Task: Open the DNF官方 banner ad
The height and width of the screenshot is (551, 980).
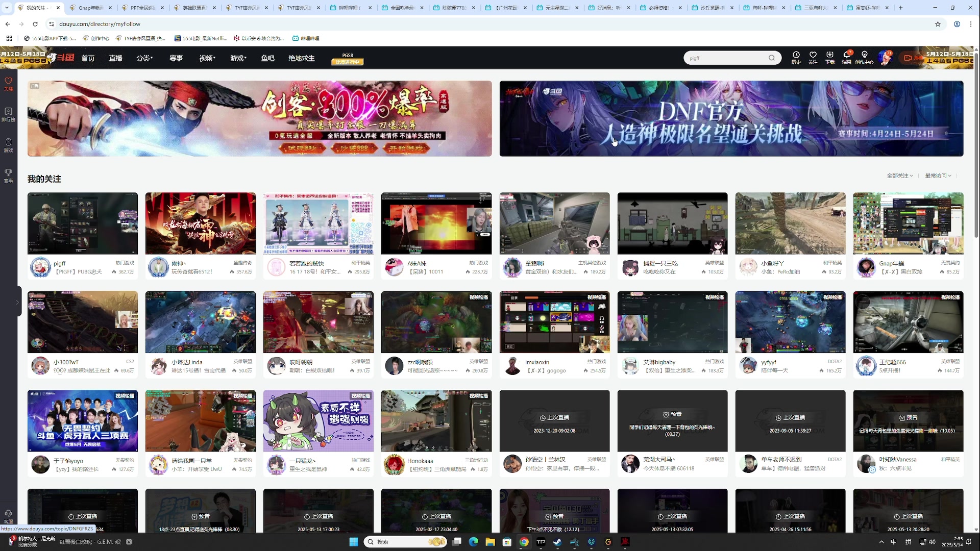Action: tap(731, 118)
